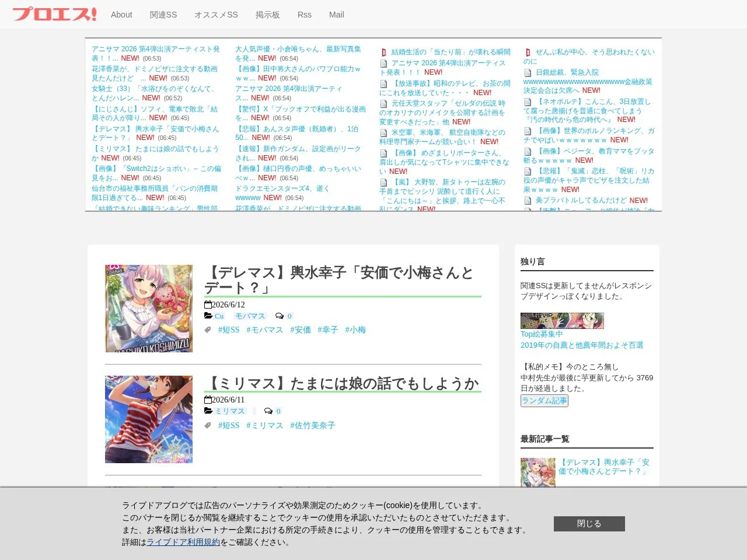The width and height of the screenshot is (747, 560).
Task: Open feed link 【放送事故】昭和のテレビ
Action: pos(445,88)
